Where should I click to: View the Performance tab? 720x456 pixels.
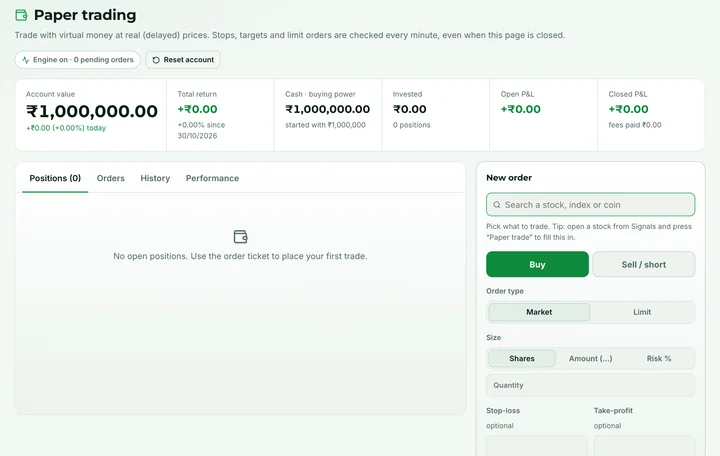(212, 178)
